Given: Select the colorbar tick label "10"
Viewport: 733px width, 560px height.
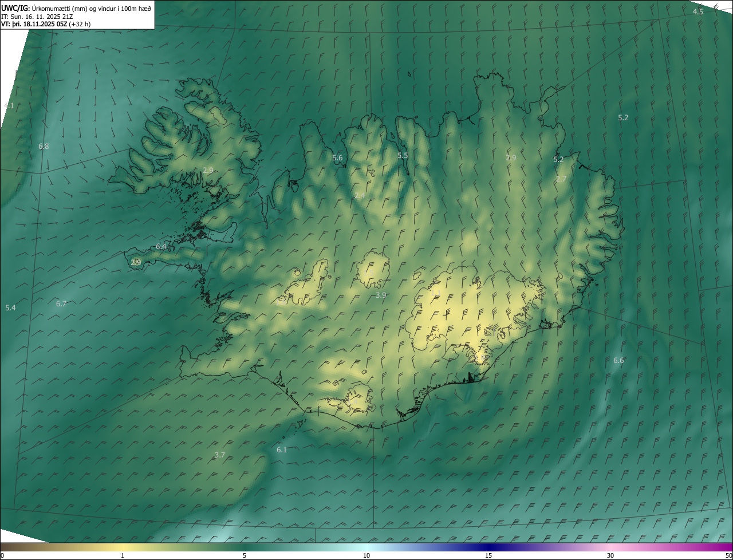Looking at the screenshot, I should (x=366, y=555).
